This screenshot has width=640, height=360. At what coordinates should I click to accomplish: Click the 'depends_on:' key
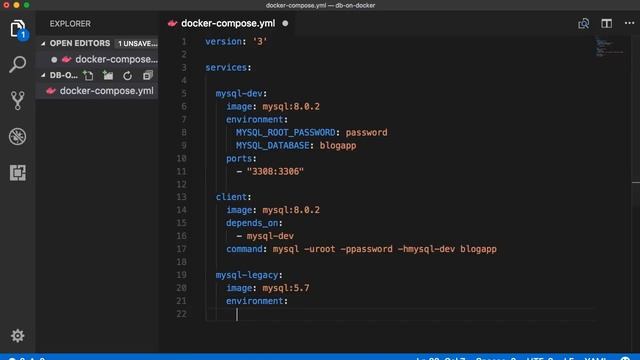point(254,223)
